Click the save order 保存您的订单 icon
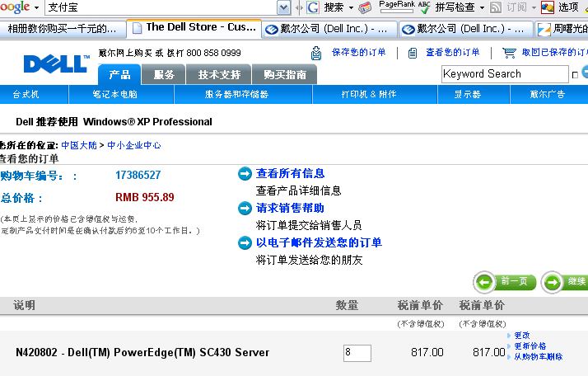 click(316, 53)
